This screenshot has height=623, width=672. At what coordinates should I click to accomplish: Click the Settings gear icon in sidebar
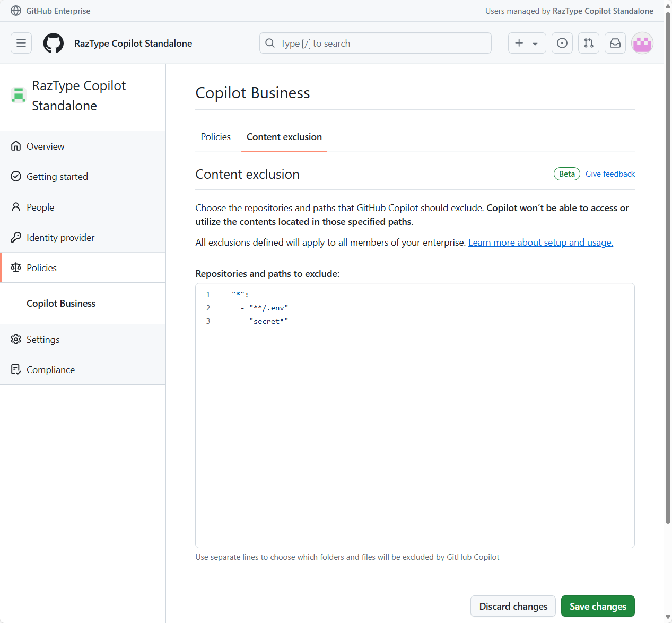pyautogui.click(x=16, y=339)
